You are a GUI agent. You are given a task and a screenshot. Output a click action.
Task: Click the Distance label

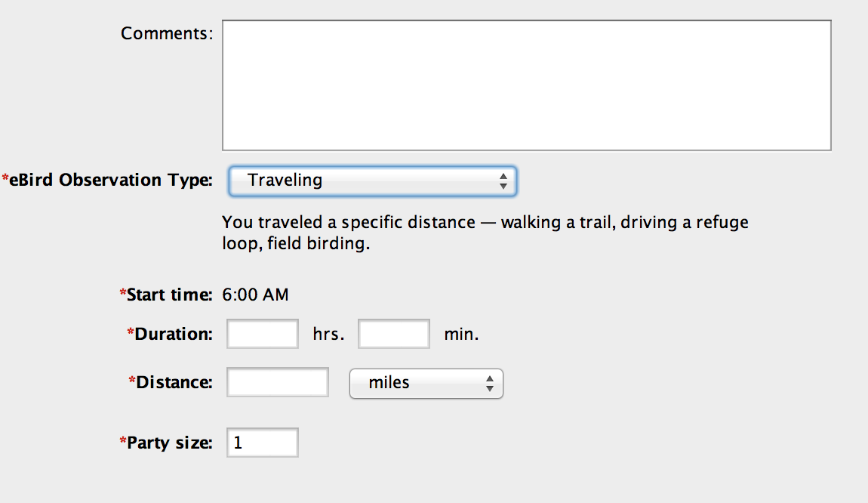click(x=174, y=382)
